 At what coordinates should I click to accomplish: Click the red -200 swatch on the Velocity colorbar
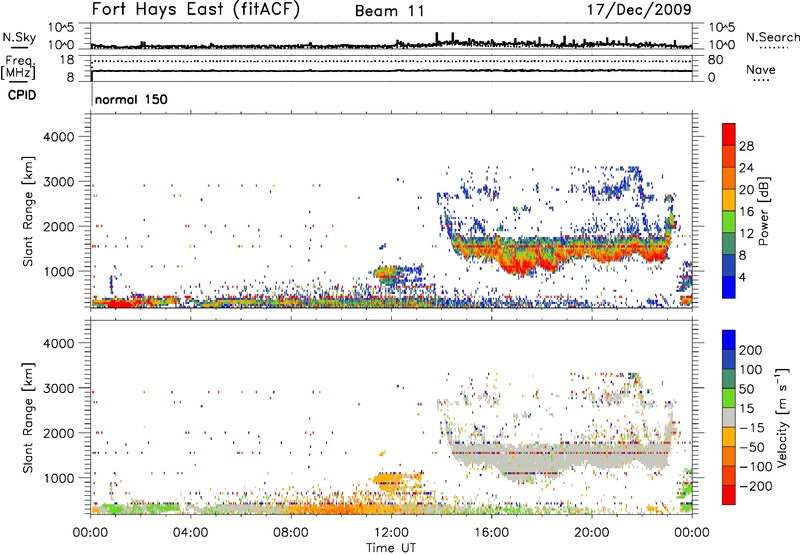point(729,495)
